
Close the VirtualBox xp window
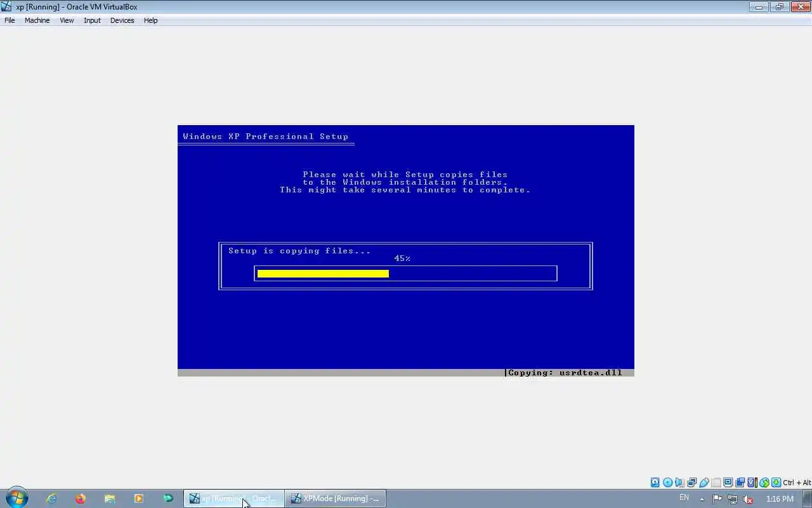click(800, 7)
